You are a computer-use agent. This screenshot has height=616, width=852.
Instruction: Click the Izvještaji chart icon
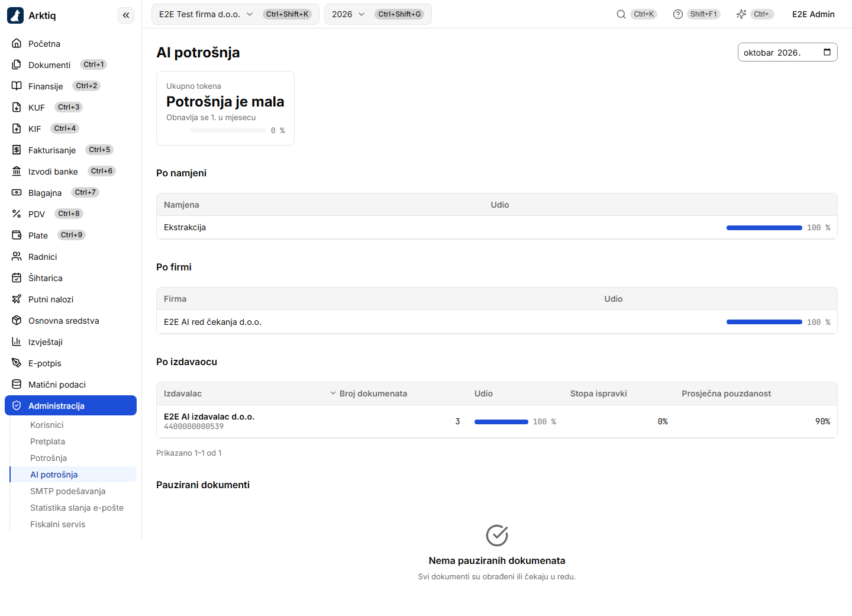pos(17,341)
